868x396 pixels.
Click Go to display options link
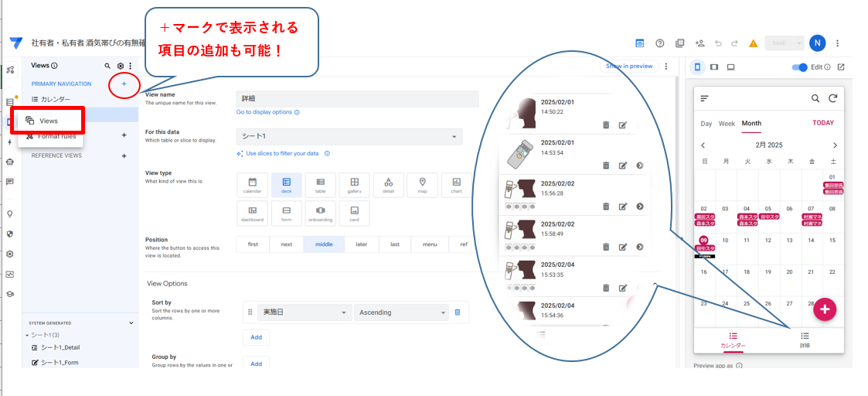(264, 112)
